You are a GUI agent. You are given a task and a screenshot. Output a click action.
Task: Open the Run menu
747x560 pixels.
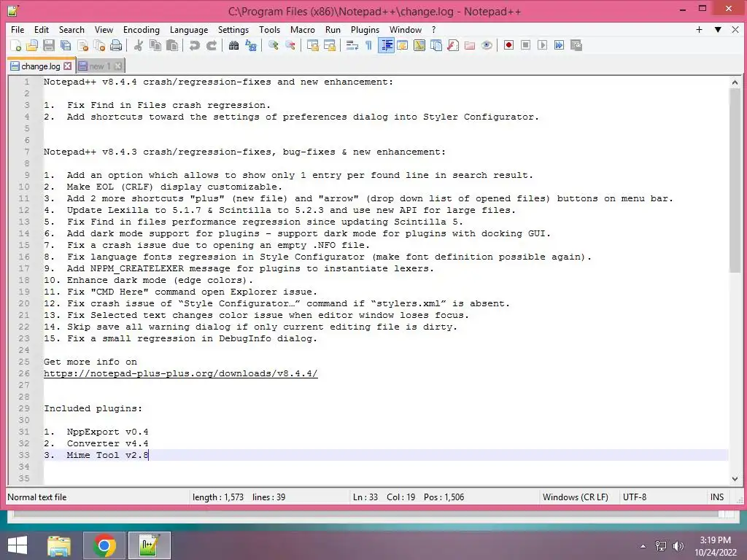333,29
